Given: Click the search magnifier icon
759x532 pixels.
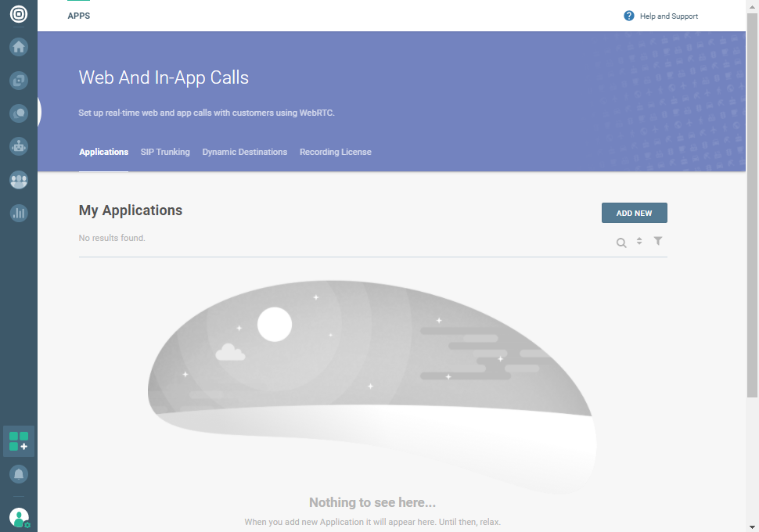Looking at the screenshot, I should [621, 243].
